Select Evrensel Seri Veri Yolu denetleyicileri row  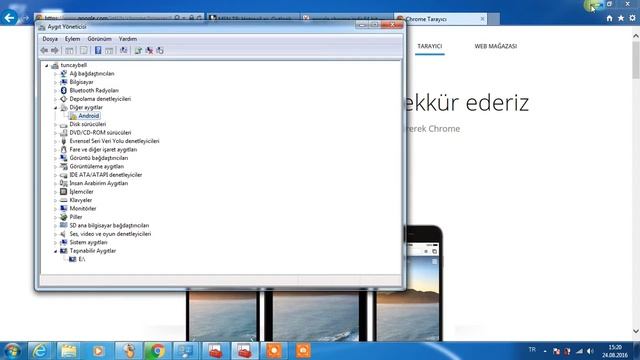[114, 141]
